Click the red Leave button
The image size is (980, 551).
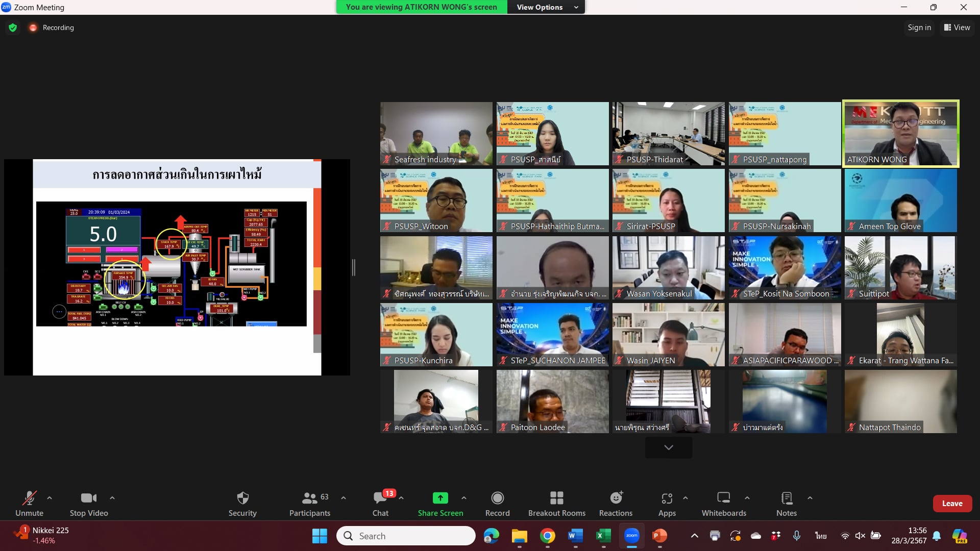[952, 503]
